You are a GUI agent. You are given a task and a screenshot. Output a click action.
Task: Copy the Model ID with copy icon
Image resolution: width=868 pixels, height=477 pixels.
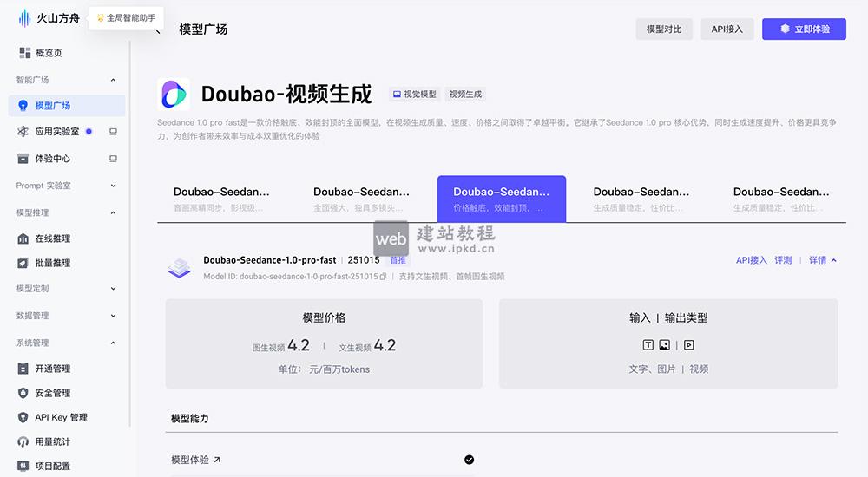pos(383,277)
